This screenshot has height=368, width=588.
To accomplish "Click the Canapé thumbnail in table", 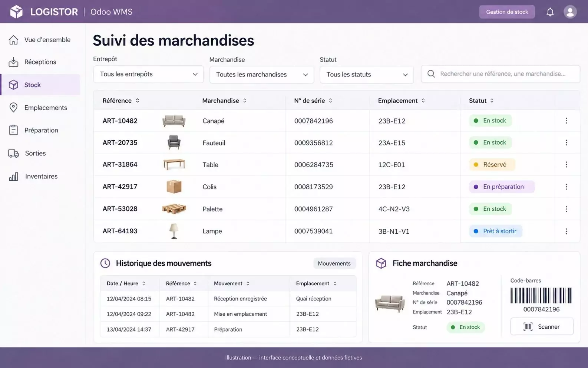I will pos(174,121).
